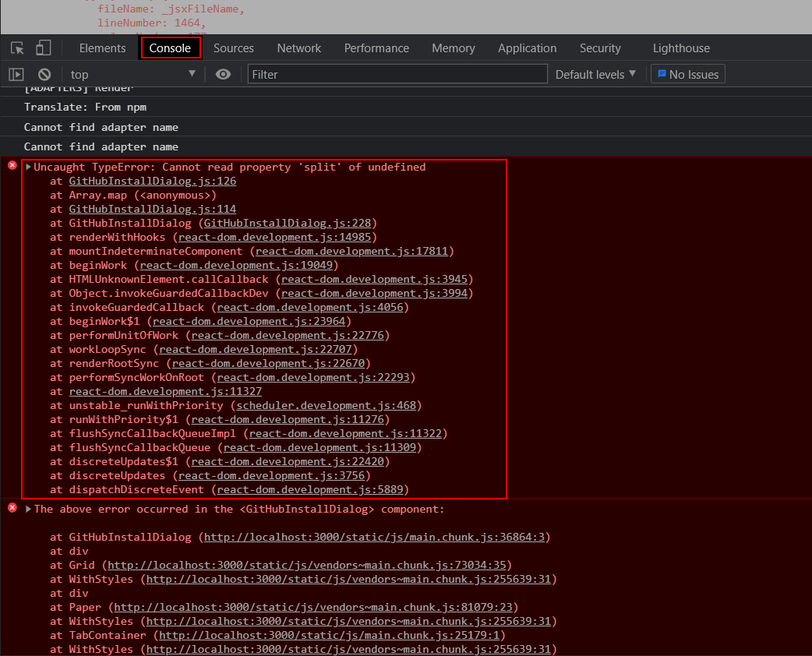Screen dimensions: 812x656
Task: Open react-dom.development.js:22776 link
Action: [x=288, y=335]
